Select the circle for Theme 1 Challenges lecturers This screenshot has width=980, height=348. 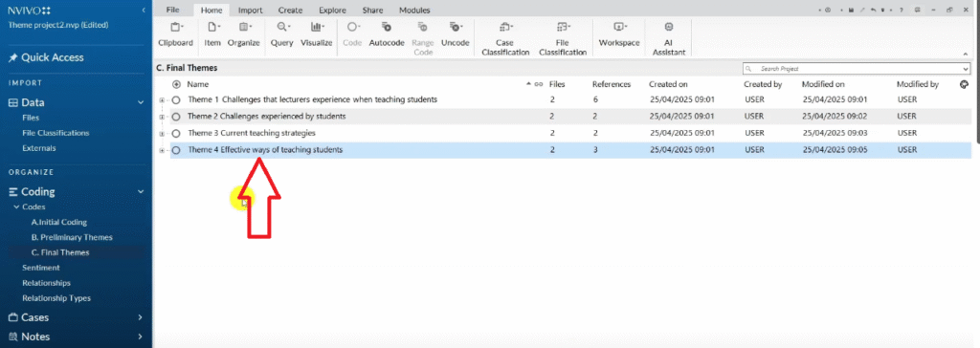tap(176, 100)
